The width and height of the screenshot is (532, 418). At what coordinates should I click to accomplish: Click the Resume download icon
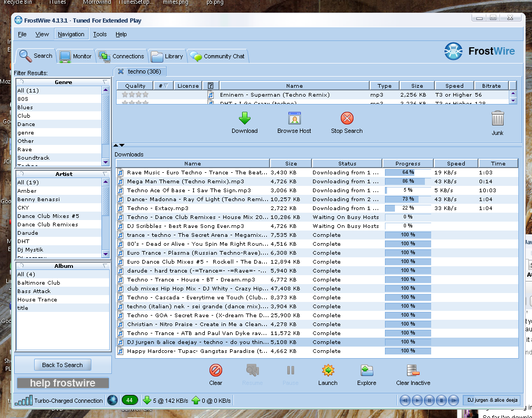253,370
